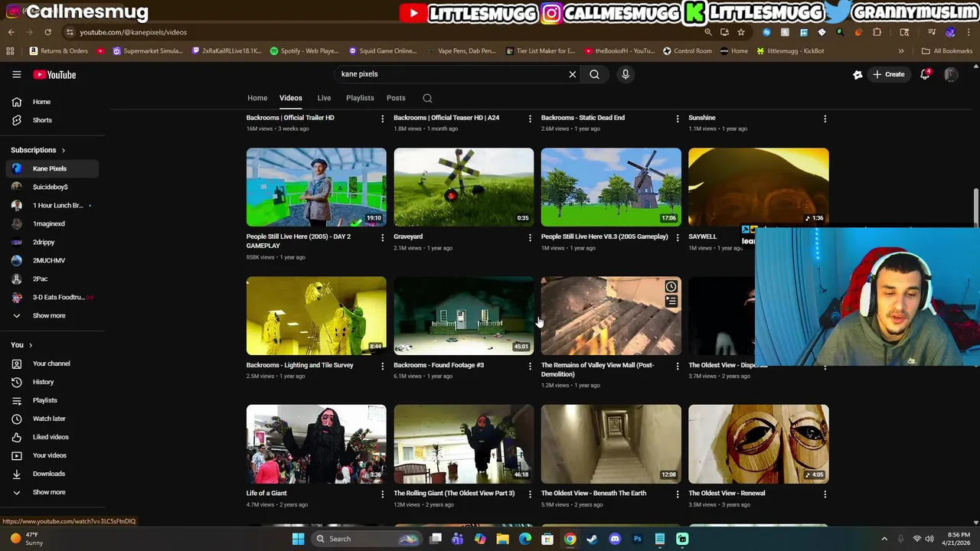Click the browser address bar
Screen dimensions: 980x551
coord(383,32)
